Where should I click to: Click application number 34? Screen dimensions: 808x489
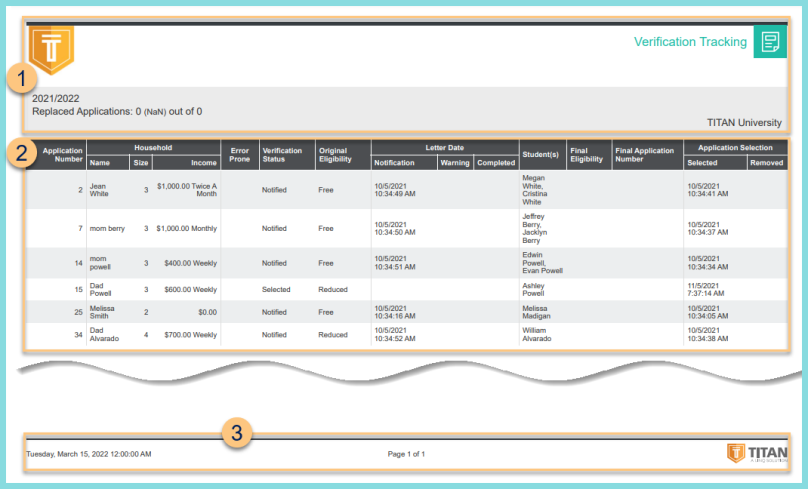pyautogui.click(x=78, y=335)
